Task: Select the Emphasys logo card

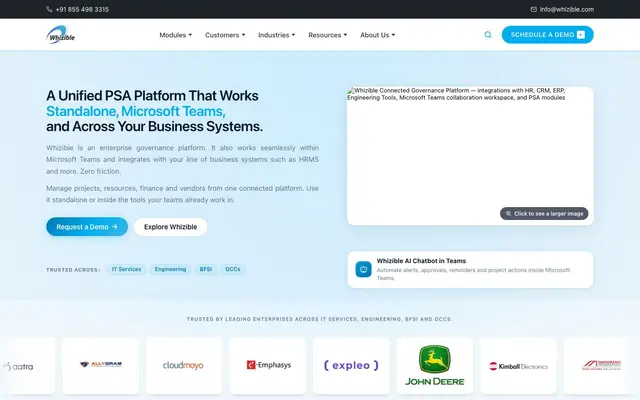Action: tap(268, 366)
